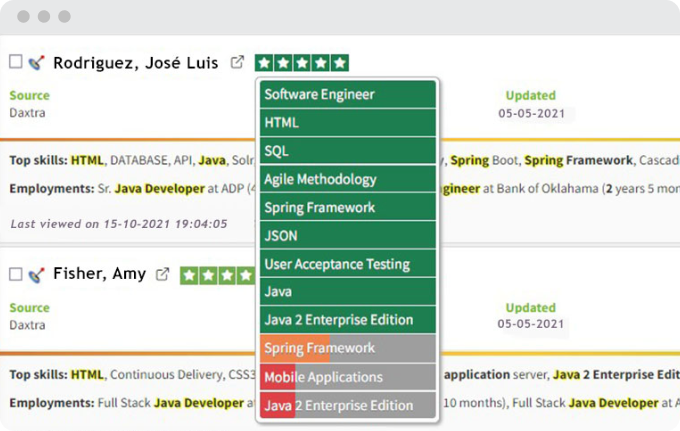Image resolution: width=680 pixels, height=431 pixels.
Task: Choose User Acceptance Testing in list
Action: [x=347, y=264]
